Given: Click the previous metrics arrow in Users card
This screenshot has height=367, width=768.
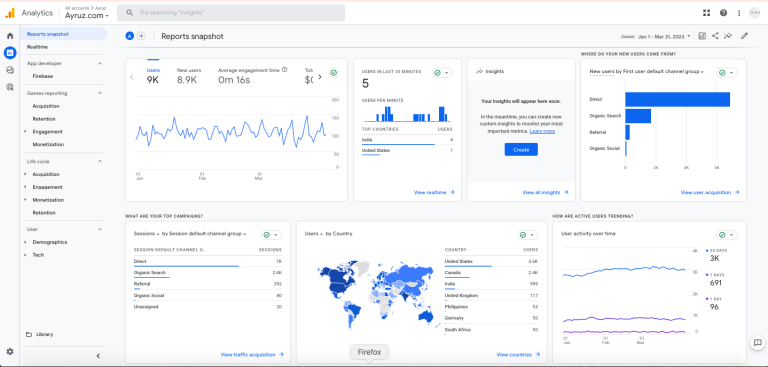Looking at the screenshot, I should coord(132,77).
